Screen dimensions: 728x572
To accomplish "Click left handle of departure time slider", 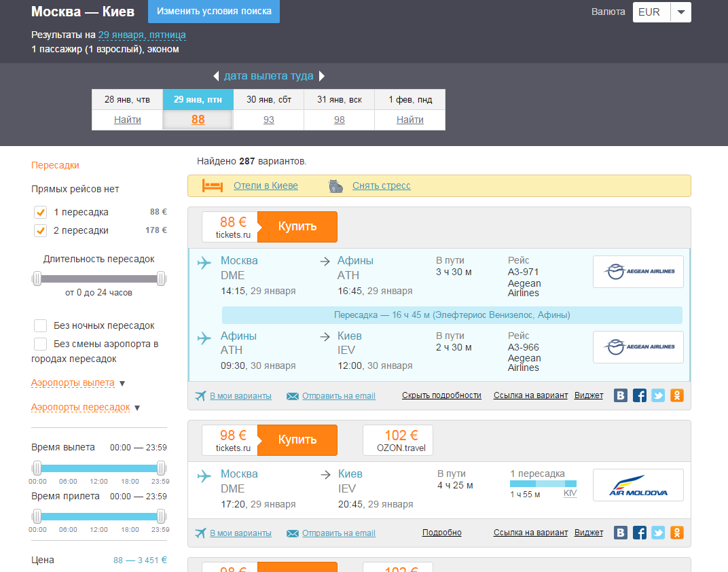I will [37, 467].
